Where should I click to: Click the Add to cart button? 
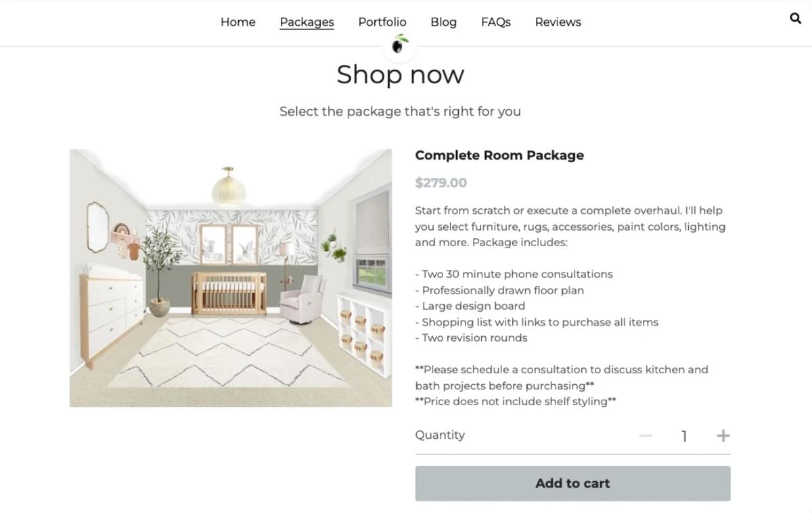572,484
